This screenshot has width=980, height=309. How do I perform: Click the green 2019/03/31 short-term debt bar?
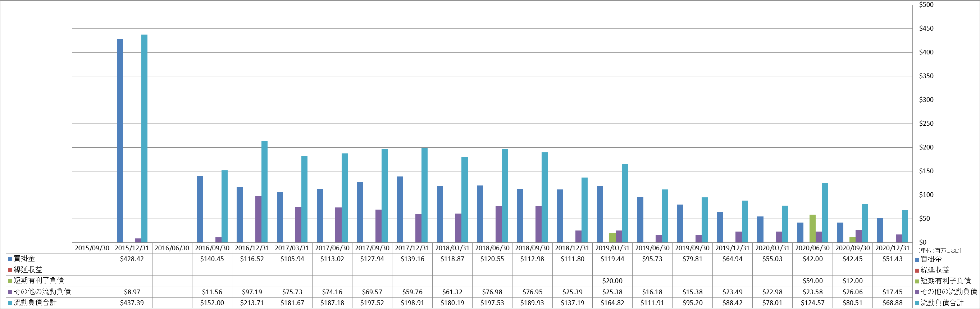coord(612,238)
